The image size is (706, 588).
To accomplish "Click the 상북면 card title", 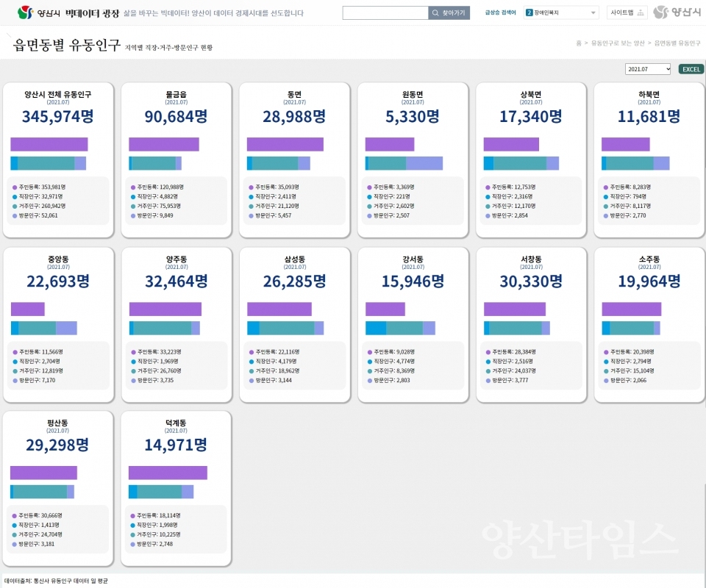I will point(531,95).
